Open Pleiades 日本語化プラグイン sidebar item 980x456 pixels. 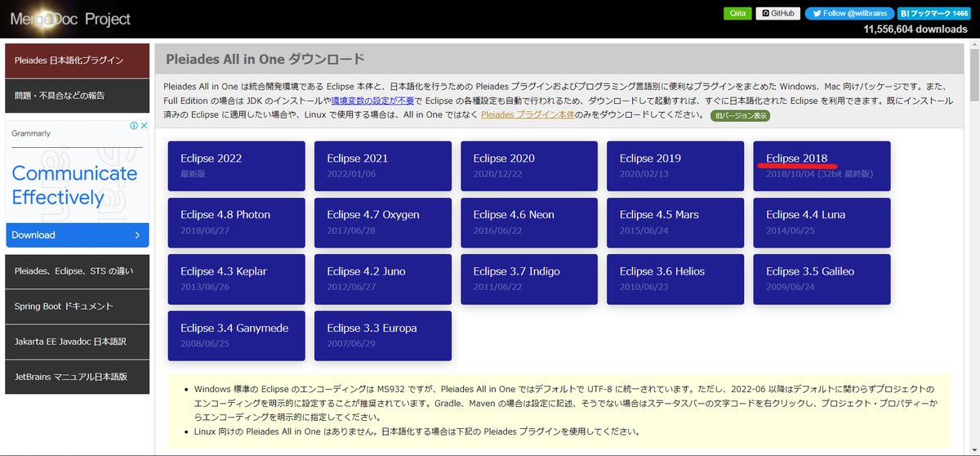[x=77, y=60]
